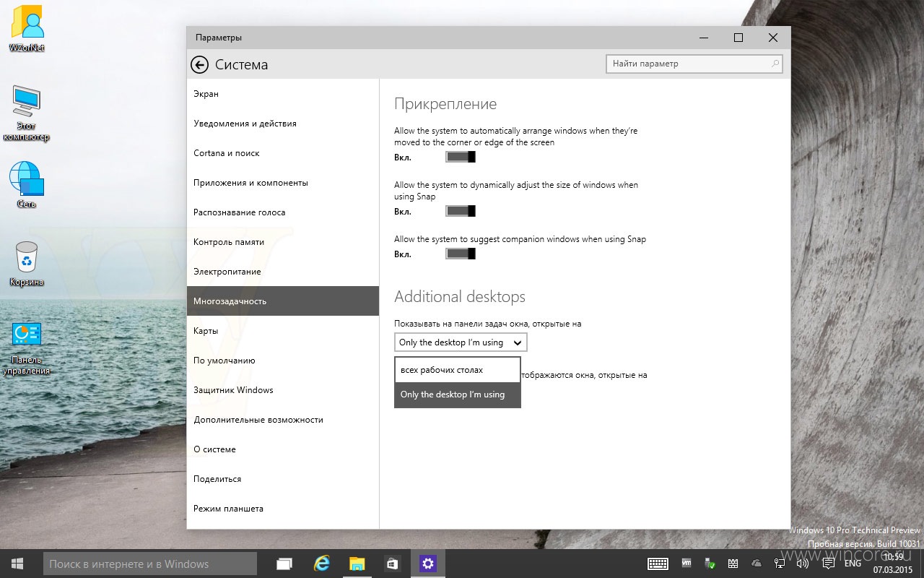Open the firewall tray icon
The width and height of the screenshot is (924, 578).
click(733, 564)
